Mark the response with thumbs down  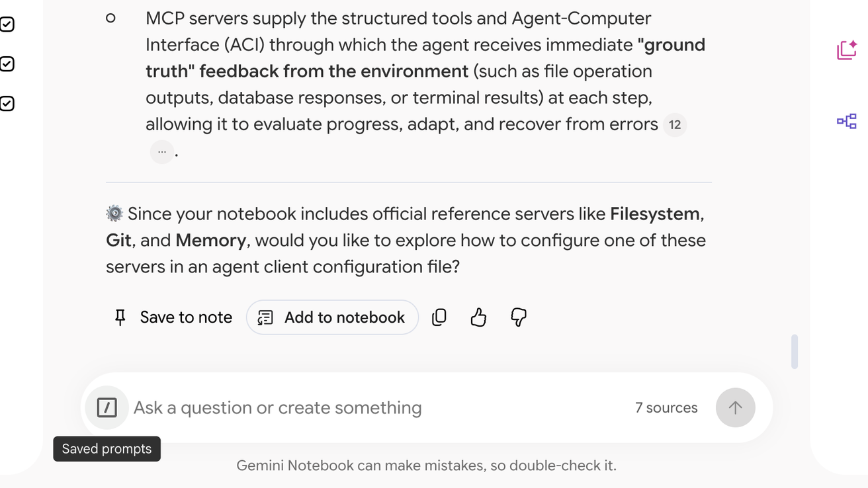[x=519, y=317]
